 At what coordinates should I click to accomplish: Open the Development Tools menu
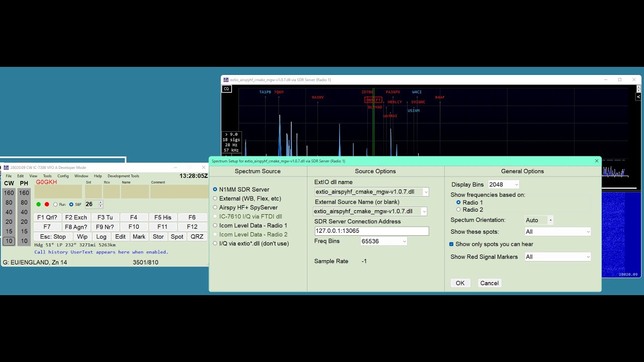click(123, 176)
